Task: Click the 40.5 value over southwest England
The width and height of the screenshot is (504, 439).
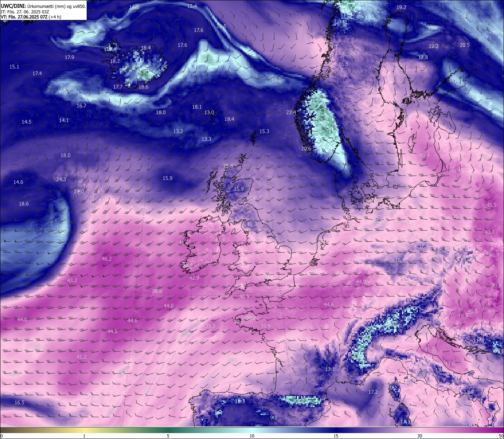Action: pyautogui.click(x=244, y=296)
